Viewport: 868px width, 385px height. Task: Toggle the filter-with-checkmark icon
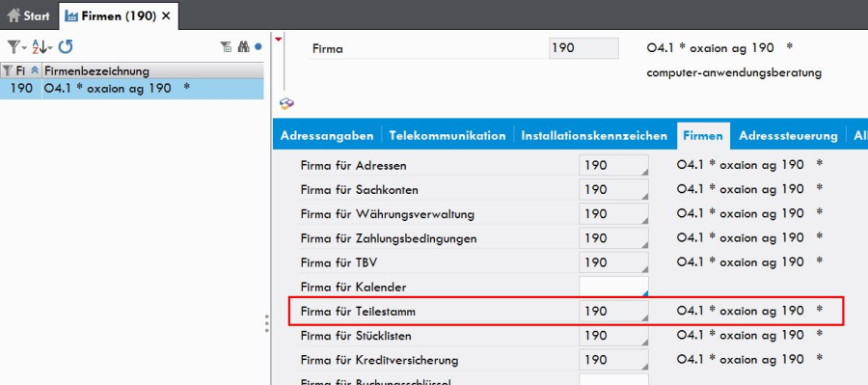[226, 47]
